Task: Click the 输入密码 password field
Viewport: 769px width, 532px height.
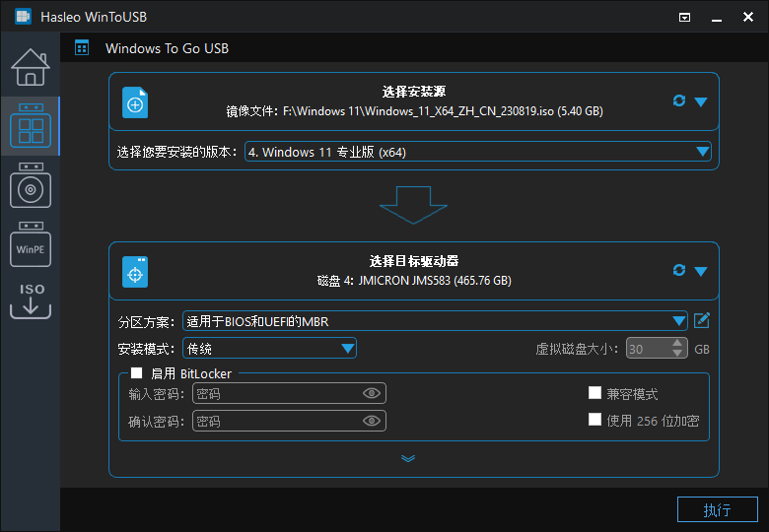Action: [289, 393]
